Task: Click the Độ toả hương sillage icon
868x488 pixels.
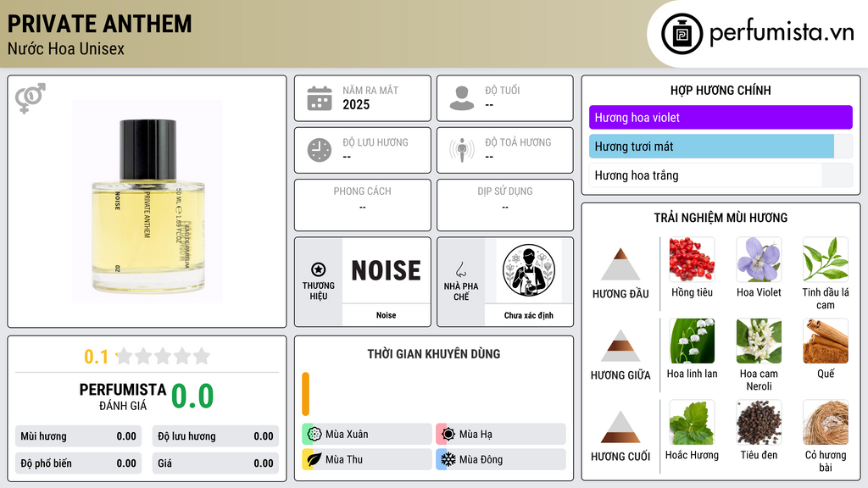Action: pos(462,150)
